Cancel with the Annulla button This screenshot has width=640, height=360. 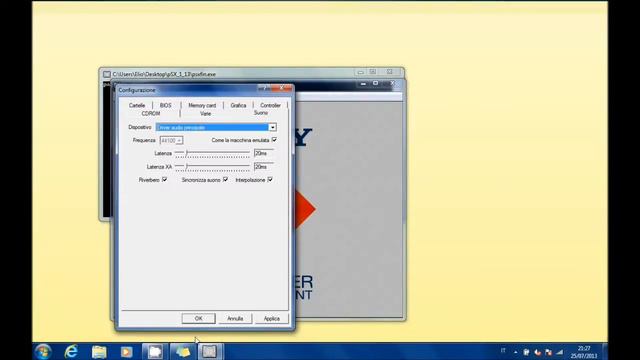(235, 318)
